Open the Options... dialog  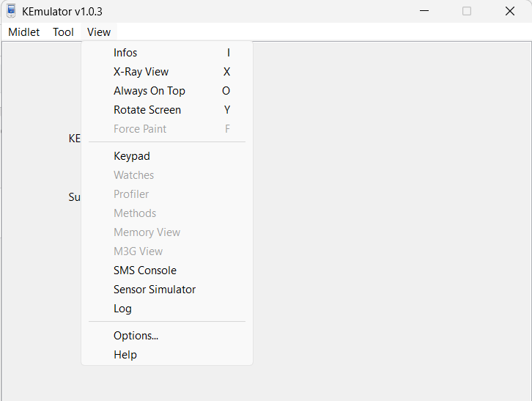point(136,336)
